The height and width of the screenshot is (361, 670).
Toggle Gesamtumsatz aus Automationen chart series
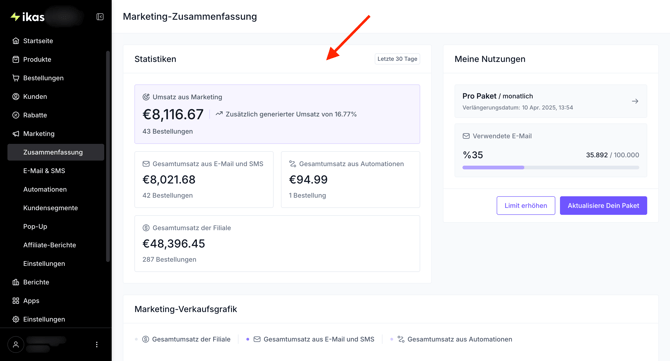click(455, 339)
